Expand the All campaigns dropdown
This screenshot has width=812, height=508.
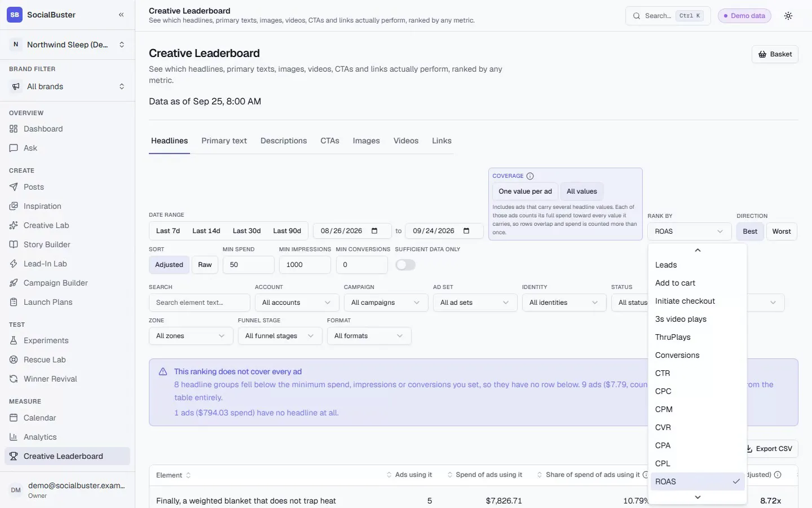(386, 303)
